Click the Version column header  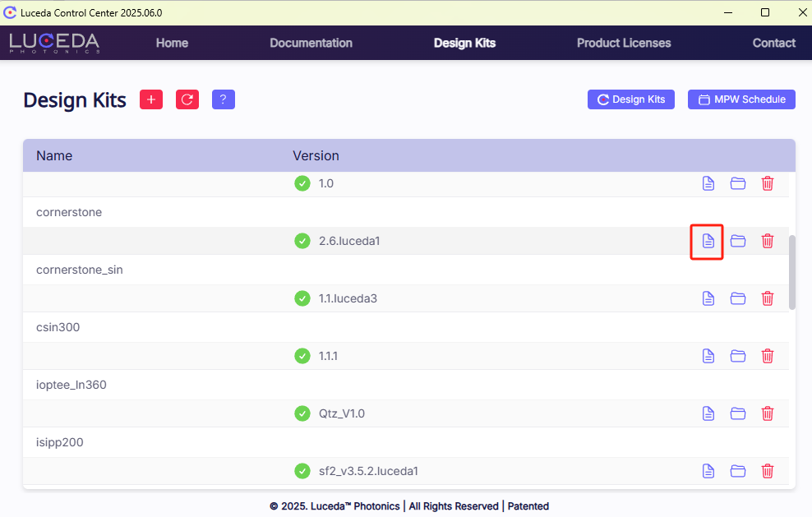(316, 155)
